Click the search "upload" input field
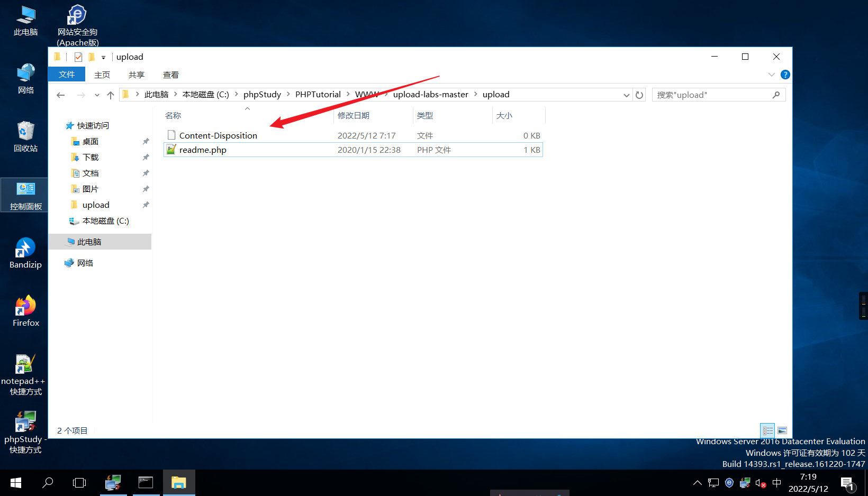Screen dimensions: 868x496 pyautogui.click(x=712, y=95)
